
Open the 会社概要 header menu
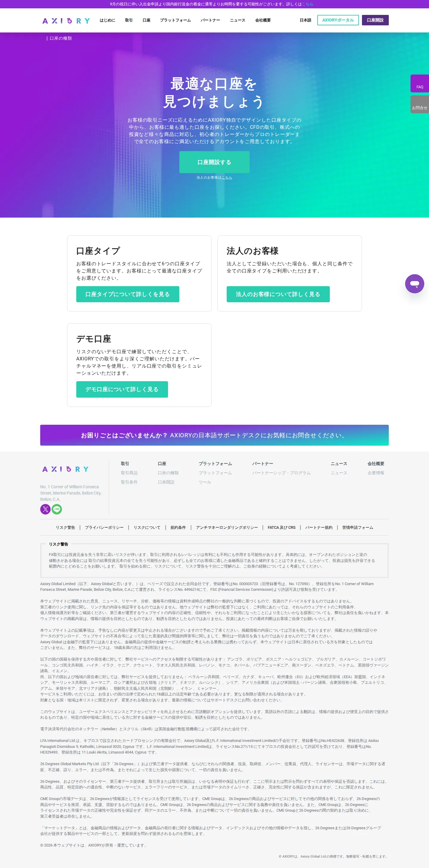(x=263, y=20)
